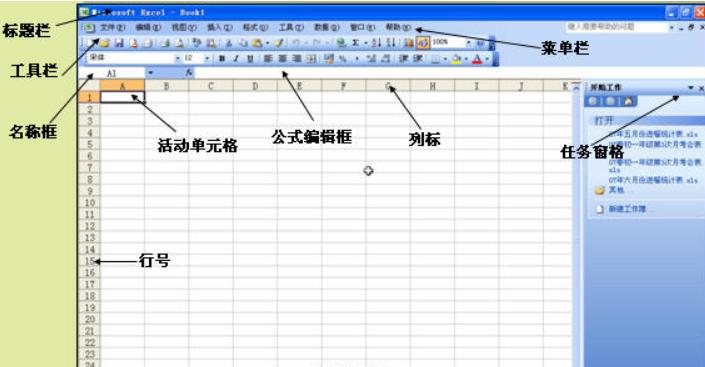
Task: Open the Name Box dropdown arrow
Action: pyautogui.click(x=150, y=72)
